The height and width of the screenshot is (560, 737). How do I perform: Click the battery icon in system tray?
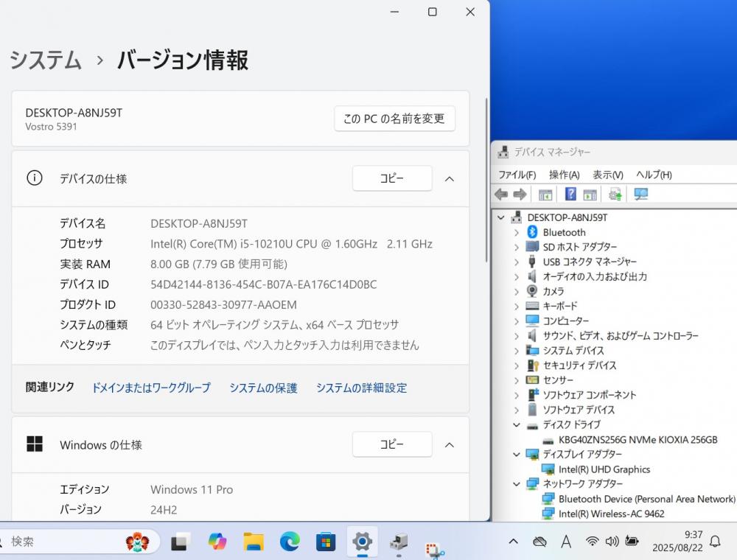(x=632, y=541)
